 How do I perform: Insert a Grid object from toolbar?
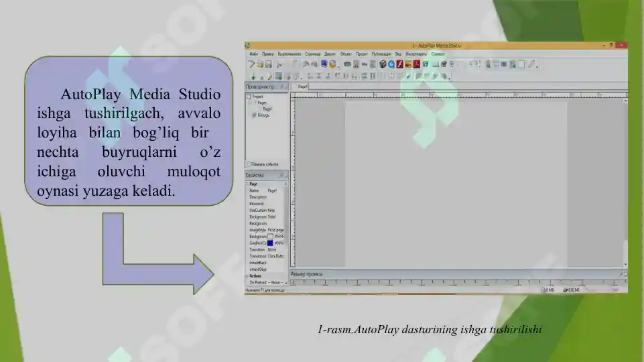click(496, 64)
